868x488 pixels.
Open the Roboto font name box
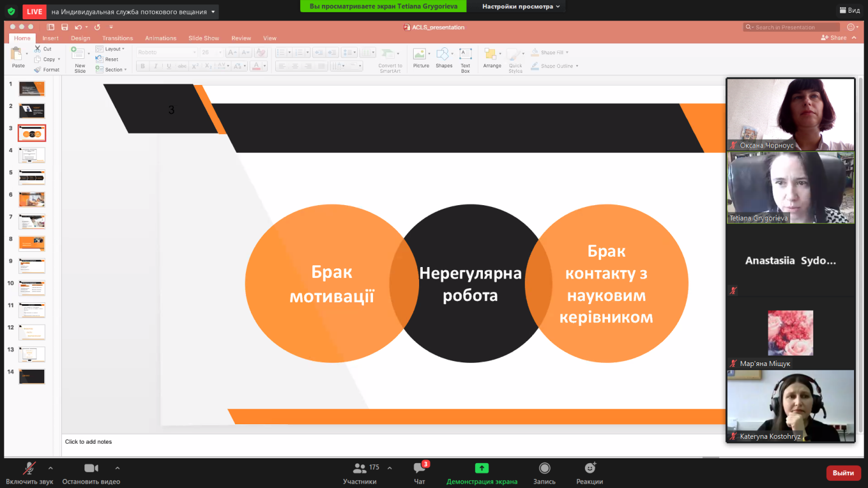pos(166,53)
